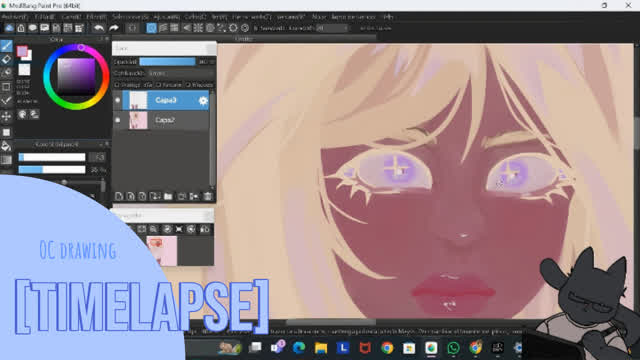Screen dimensions: 640x360
Task: Open Color menu in menu bar
Action: click(195, 17)
